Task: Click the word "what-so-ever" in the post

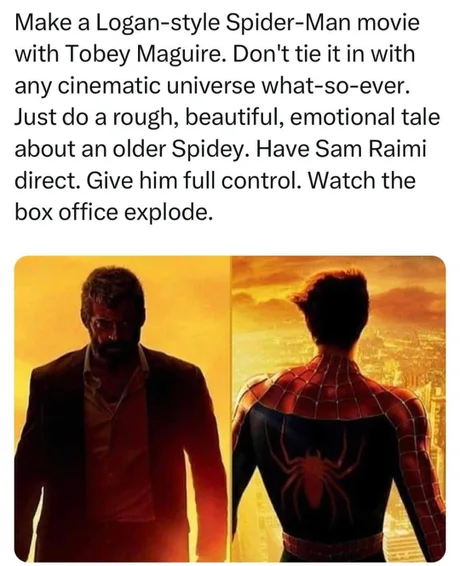Action: 335,86
